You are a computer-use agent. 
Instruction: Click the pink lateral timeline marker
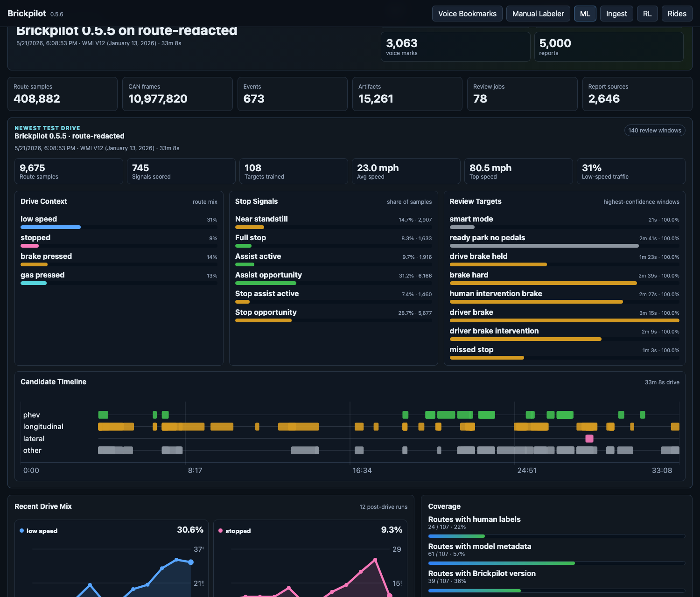[589, 438]
